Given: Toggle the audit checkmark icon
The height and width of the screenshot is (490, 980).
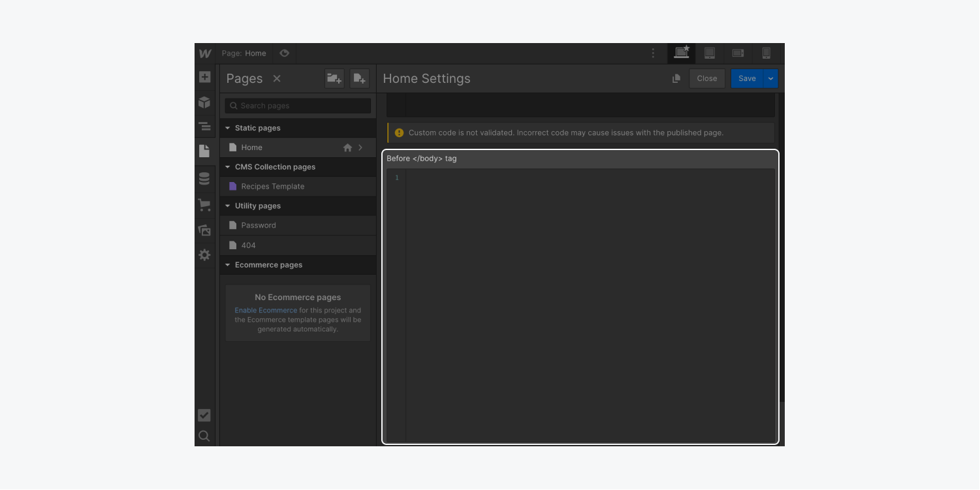Looking at the screenshot, I should [204, 415].
